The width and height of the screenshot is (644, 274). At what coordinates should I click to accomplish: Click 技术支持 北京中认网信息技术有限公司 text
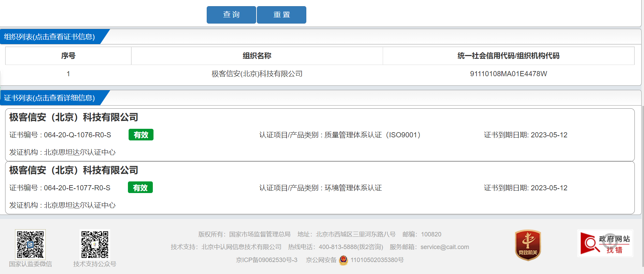[x=226, y=247]
